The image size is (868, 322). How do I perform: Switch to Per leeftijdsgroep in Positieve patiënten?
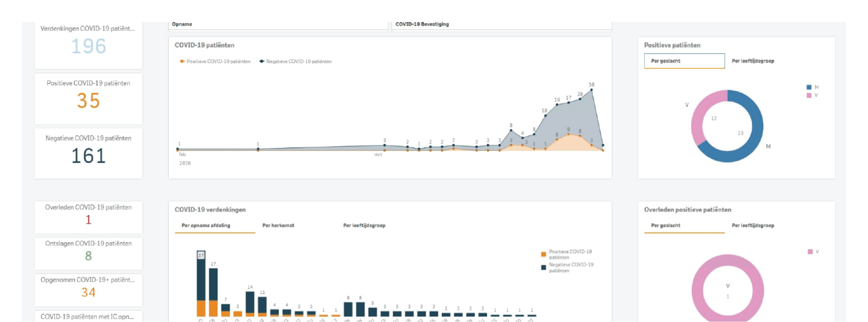(753, 61)
